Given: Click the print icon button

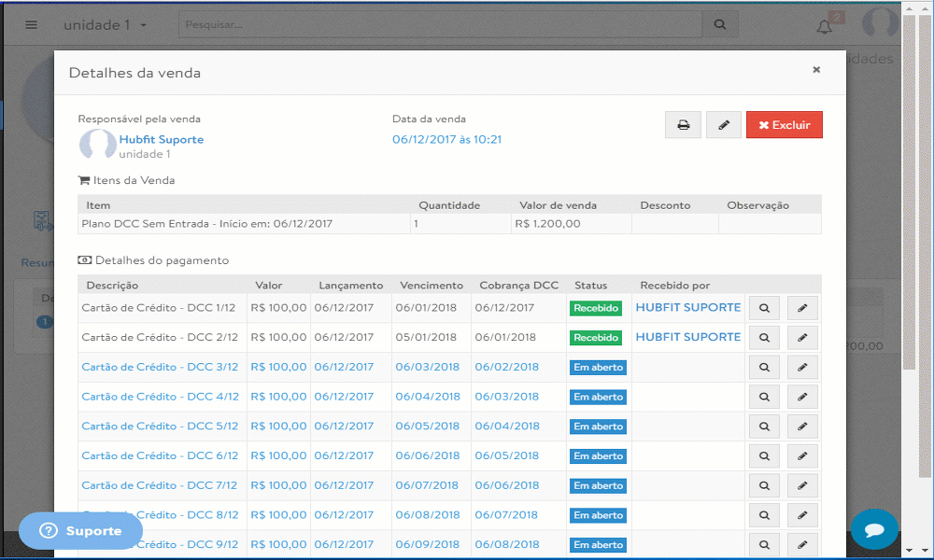Looking at the screenshot, I should point(683,125).
